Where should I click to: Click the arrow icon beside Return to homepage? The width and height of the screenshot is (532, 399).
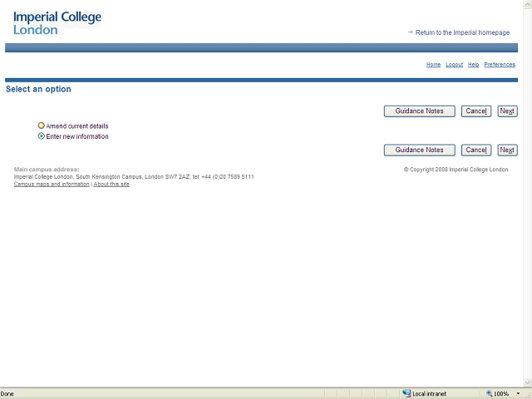(x=410, y=32)
